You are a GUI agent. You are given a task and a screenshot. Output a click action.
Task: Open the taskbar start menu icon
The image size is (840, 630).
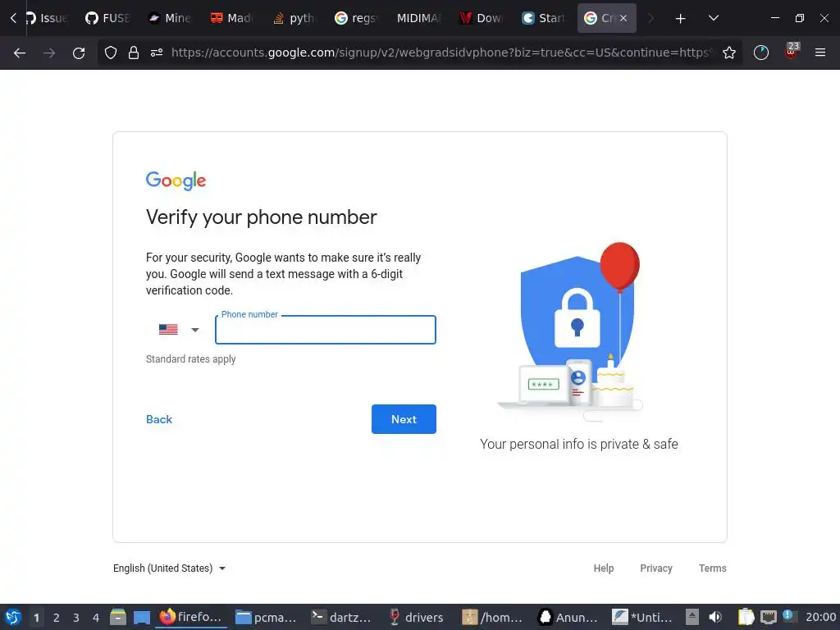[x=13, y=617]
